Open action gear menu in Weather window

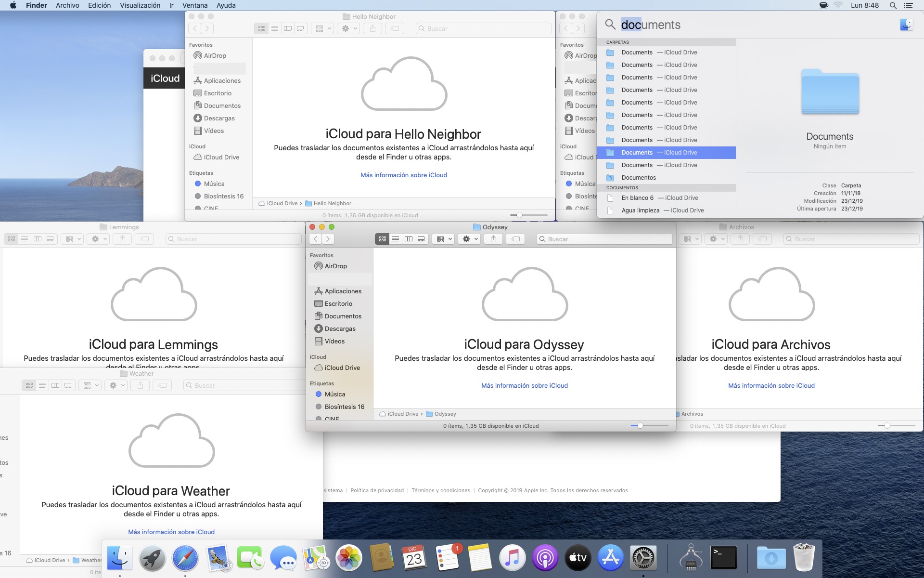click(x=116, y=385)
